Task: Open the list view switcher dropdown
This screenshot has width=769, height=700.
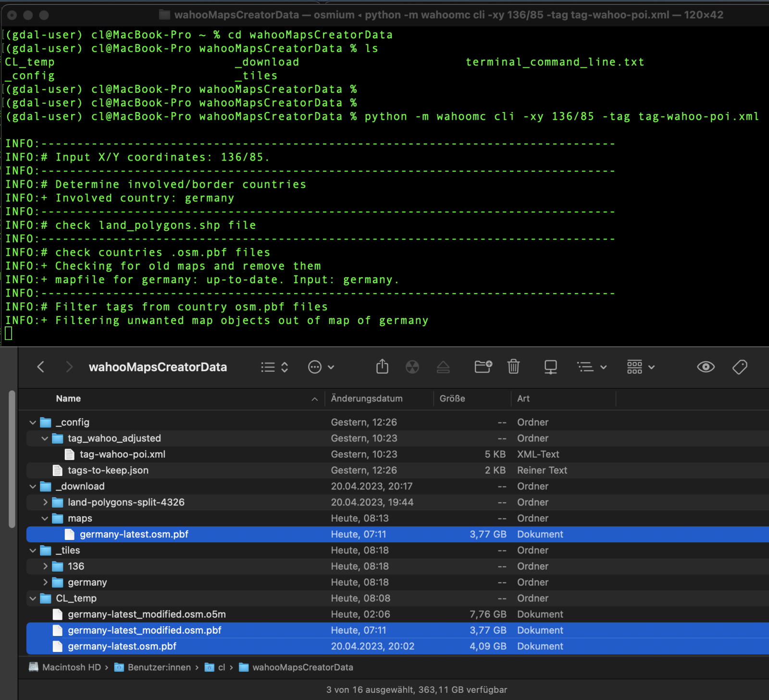Action: click(274, 367)
